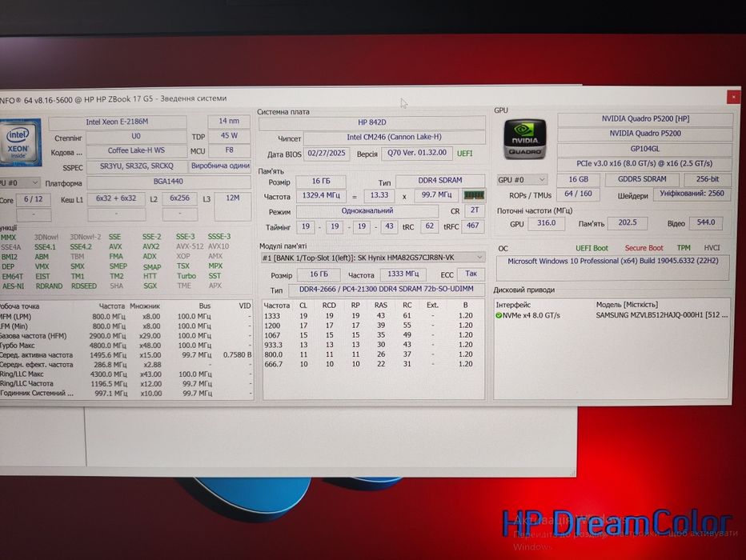Click the TPM status label
The image size is (746, 560).
[684, 248]
